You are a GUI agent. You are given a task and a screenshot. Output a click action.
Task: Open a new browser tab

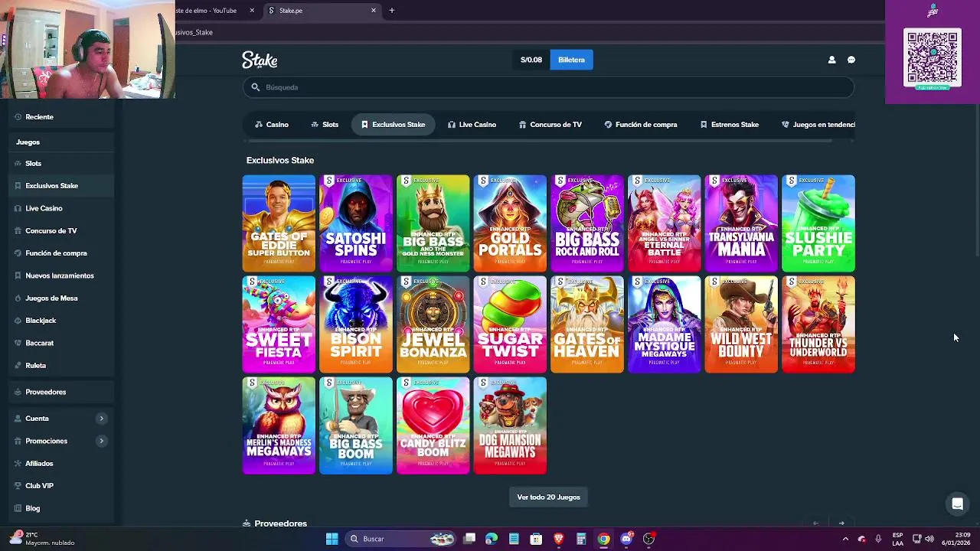[392, 11]
